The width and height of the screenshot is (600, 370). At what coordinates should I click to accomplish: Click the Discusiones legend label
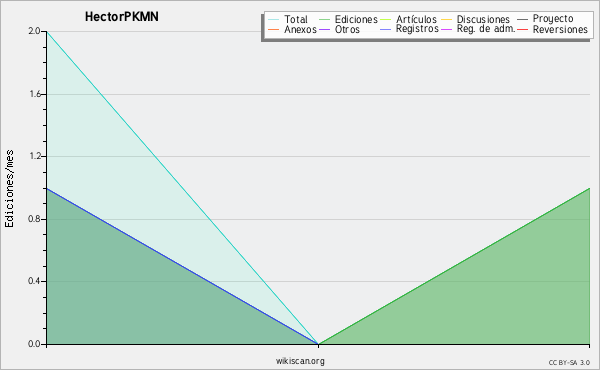(x=483, y=19)
